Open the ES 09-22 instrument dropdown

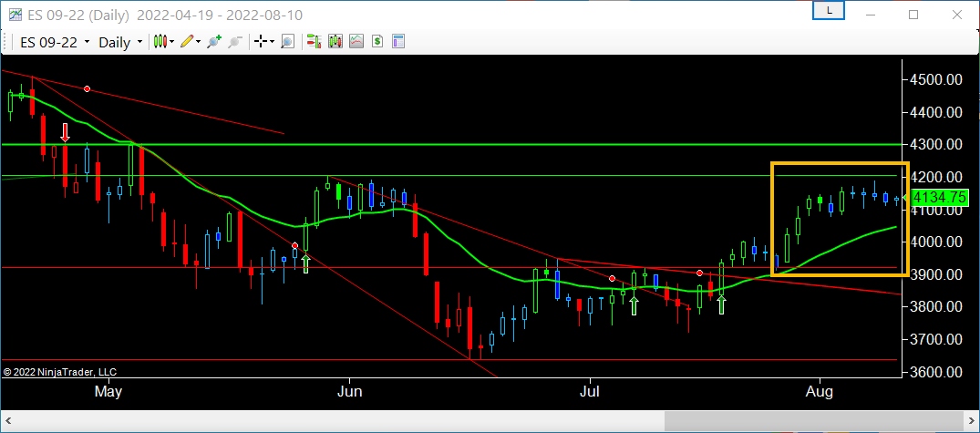point(55,43)
